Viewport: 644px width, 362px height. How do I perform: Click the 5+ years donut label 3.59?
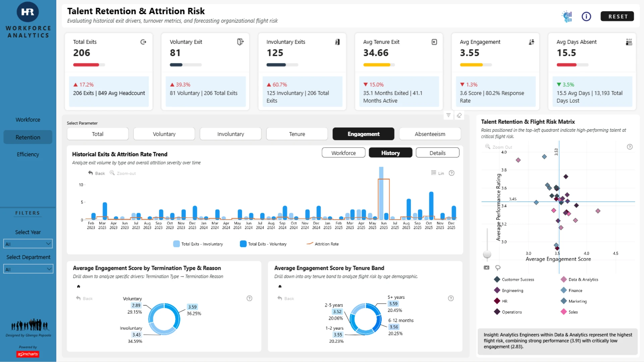point(393,304)
